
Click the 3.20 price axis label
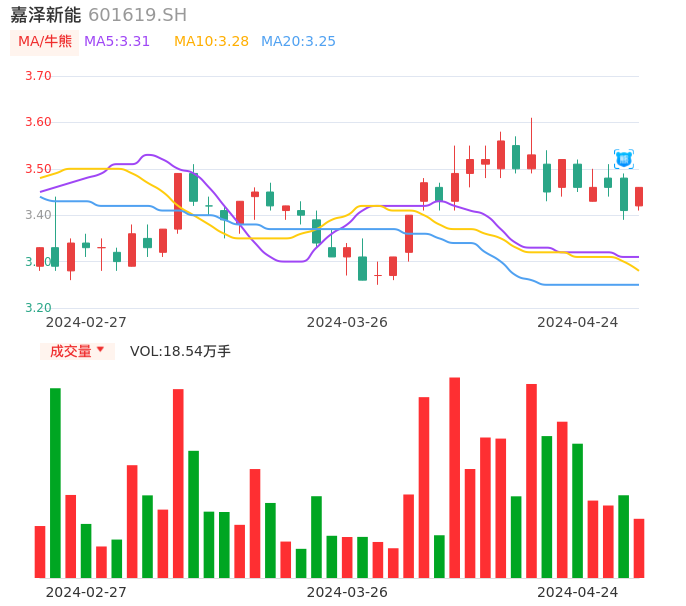[38, 308]
